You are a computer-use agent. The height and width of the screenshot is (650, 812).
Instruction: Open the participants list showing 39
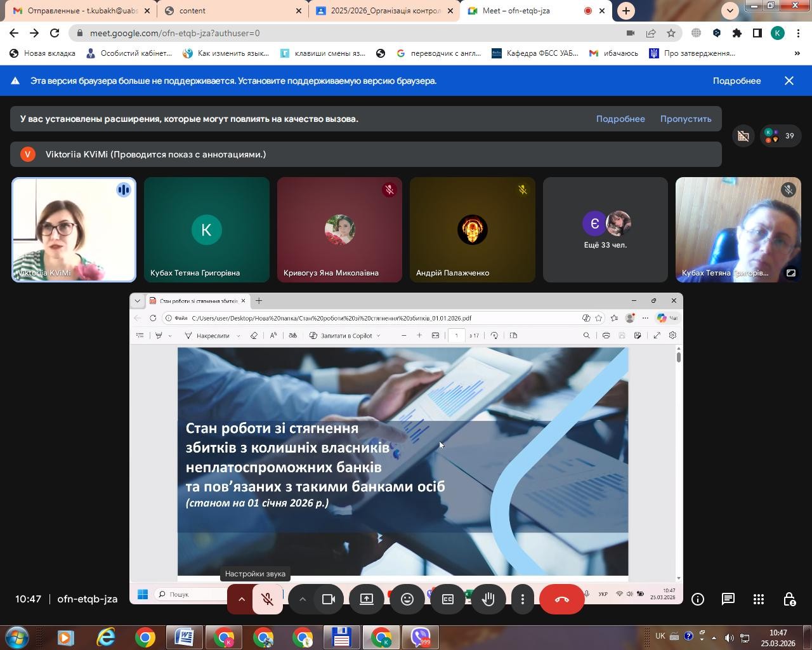(781, 136)
